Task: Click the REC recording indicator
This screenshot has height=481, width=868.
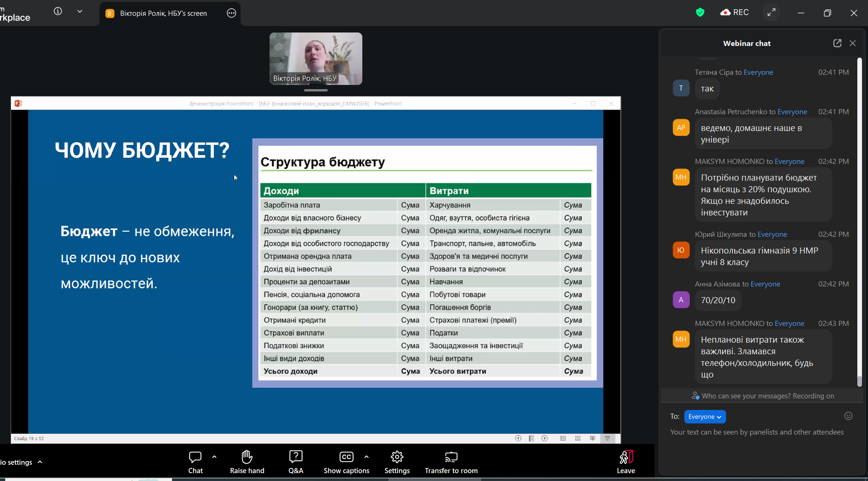Action: [x=734, y=13]
